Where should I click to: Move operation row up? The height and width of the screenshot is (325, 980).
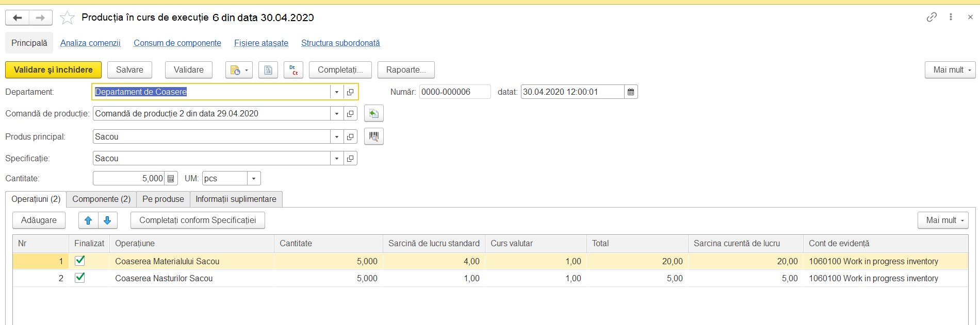tap(88, 220)
